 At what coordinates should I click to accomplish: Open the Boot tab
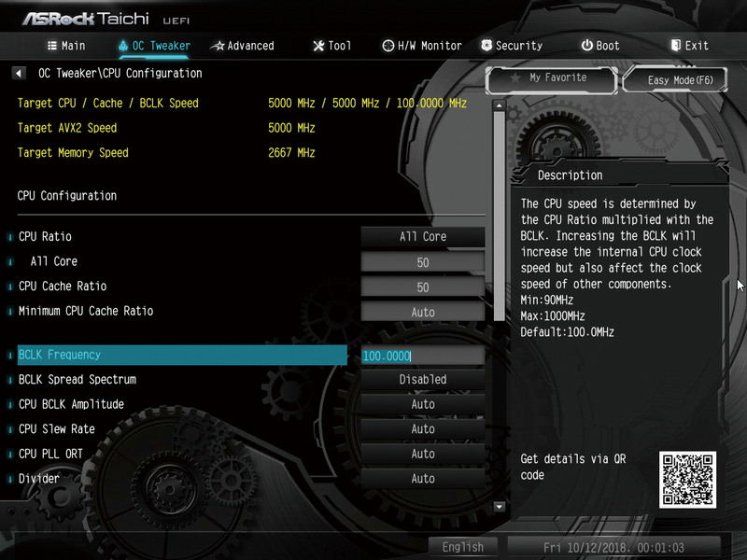(600, 46)
